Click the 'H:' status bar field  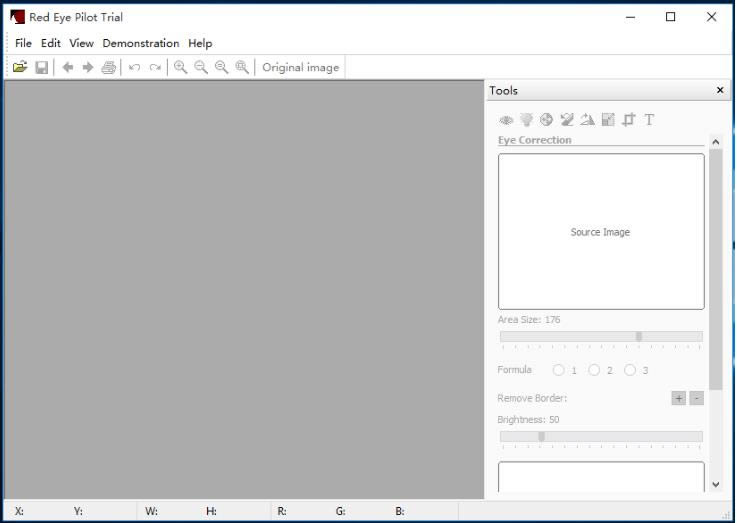pyautogui.click(x=212, y=511)
